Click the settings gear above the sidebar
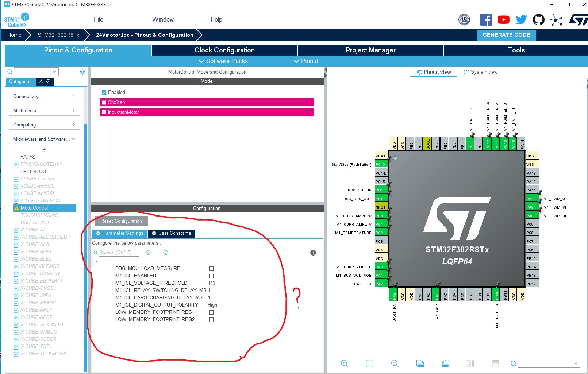The width and height of the screenshot is (588, 374). [x=82, y=71]
